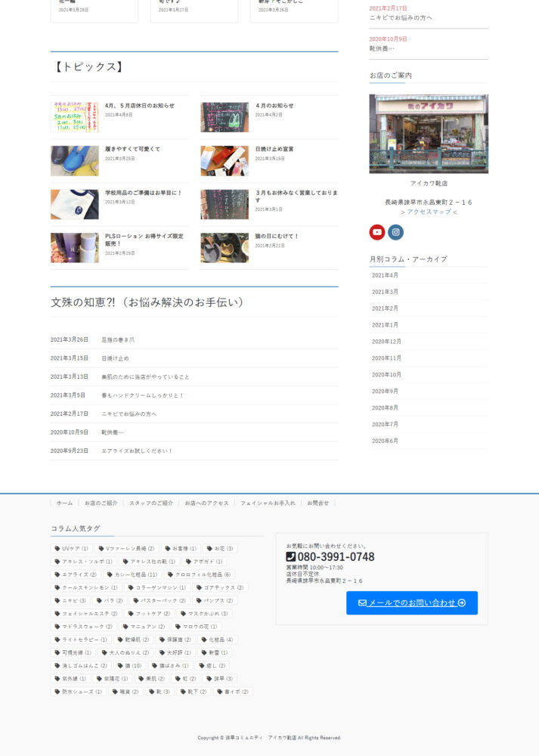Select the マスクかぶれ (3) tag
This screenshot has width=539, height=756.
204,614
